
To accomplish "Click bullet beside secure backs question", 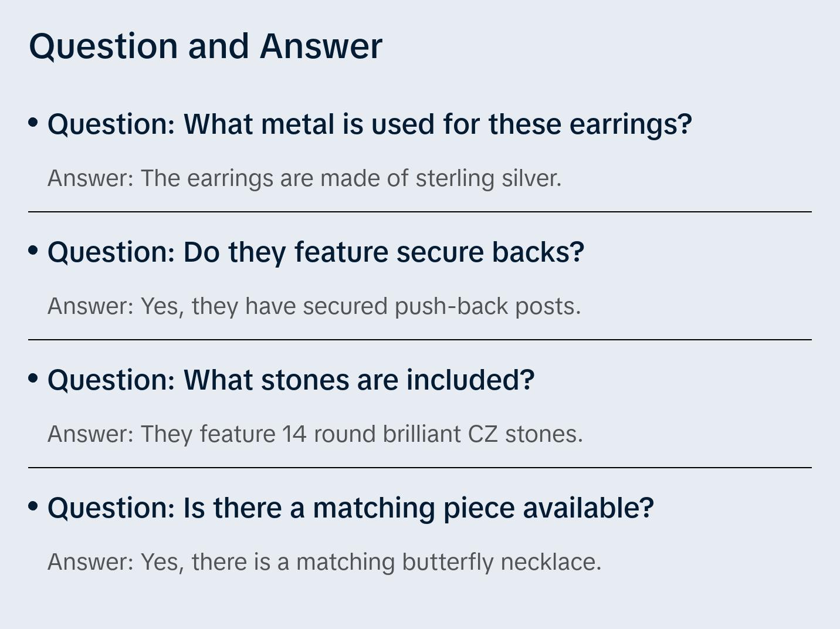I will [33, 251].
